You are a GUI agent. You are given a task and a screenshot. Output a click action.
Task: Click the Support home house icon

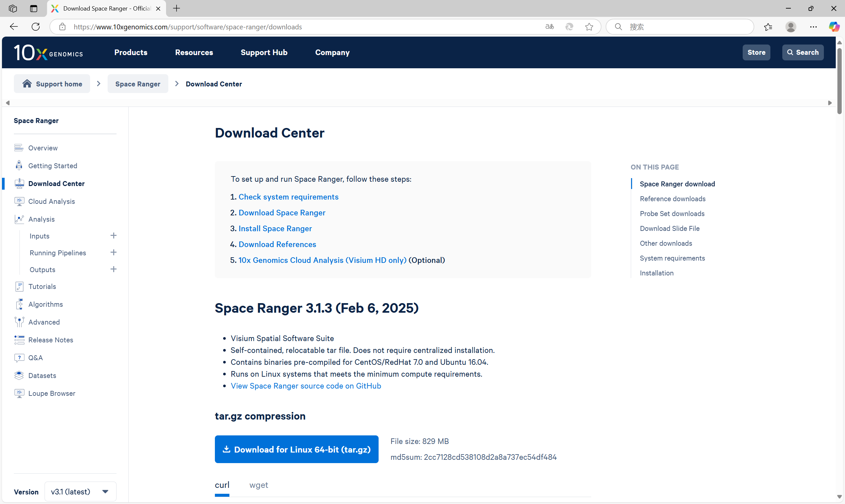click(27, 83)
